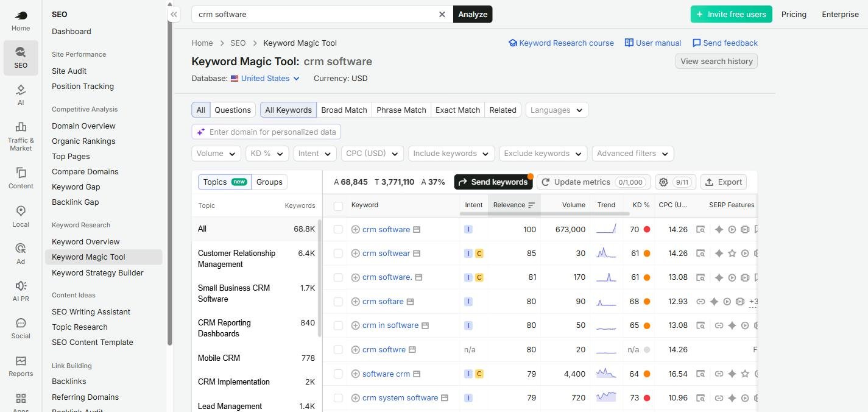The image size is (868, 412).
Task: Toggle the select-all checkbox in table header
Action: point(338,205)
